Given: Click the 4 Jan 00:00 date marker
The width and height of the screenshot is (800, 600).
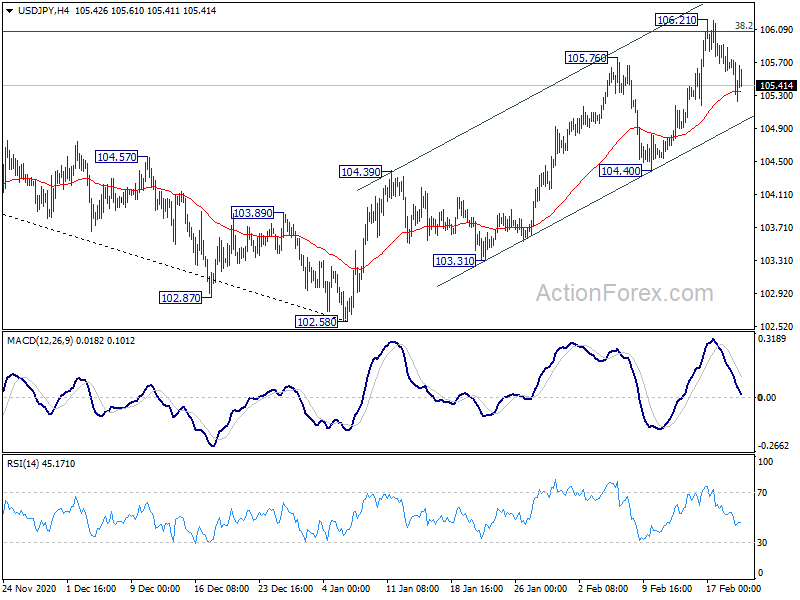Looking at the screenshot, I should [x=346, y=588].
